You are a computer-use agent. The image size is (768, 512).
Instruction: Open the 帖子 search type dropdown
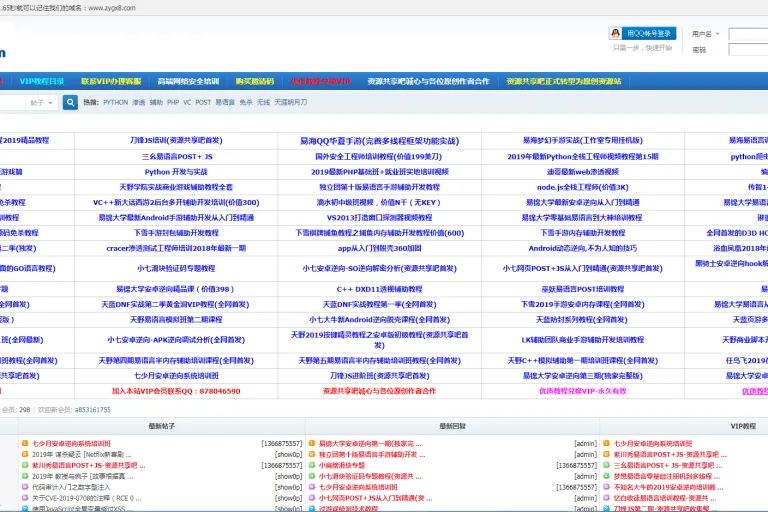41,102
